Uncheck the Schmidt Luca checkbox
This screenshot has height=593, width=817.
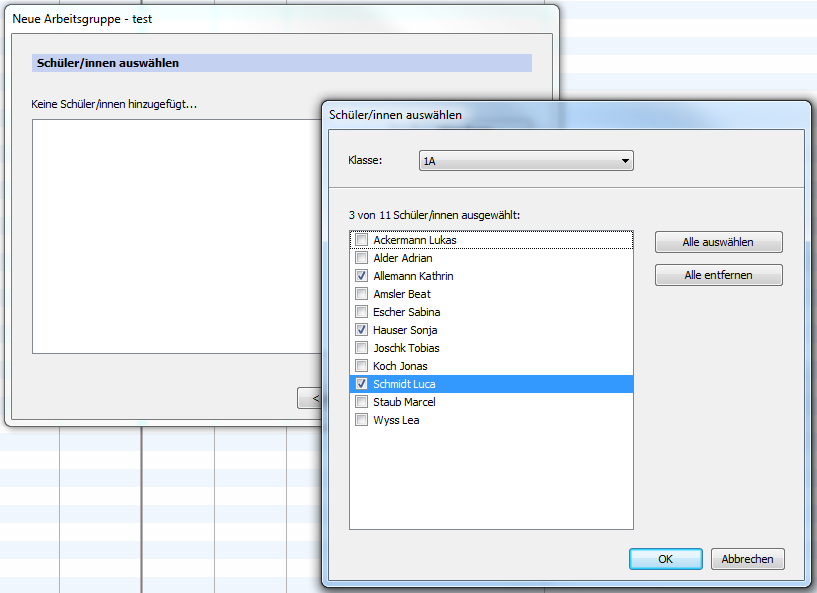pyautogui.click(x=361, y=384)
